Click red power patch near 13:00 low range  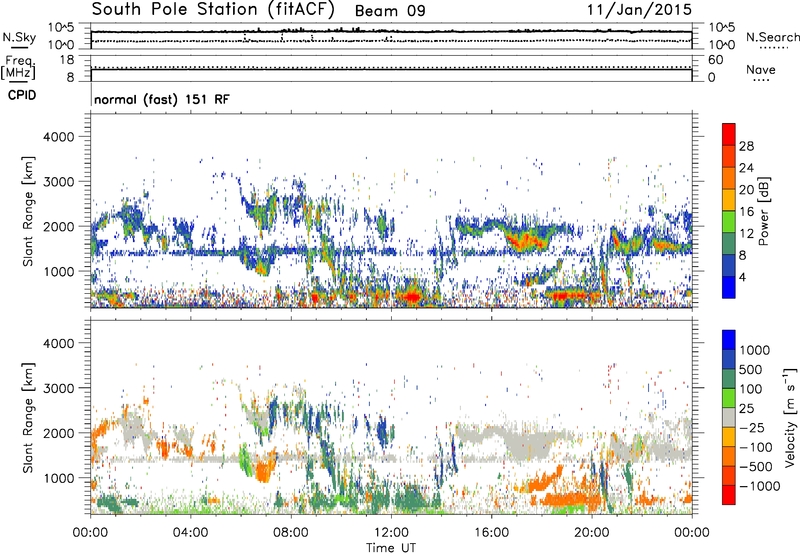(x=411, y=296)
